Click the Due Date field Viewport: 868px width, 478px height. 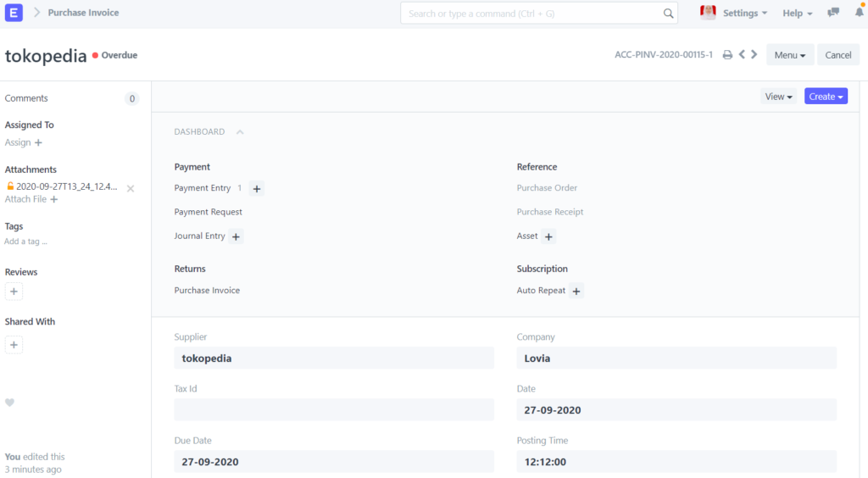pyautogui.click(x=334, y=461)
